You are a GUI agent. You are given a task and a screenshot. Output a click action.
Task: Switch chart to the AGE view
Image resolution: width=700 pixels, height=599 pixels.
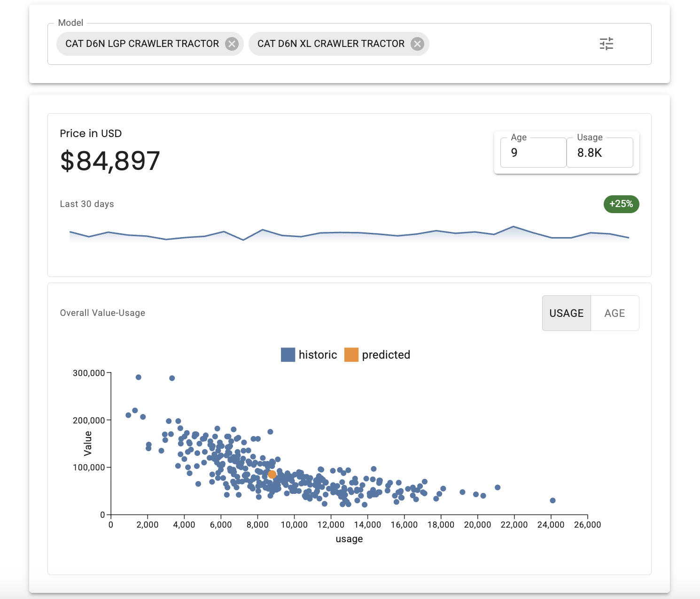coord(614,313)
